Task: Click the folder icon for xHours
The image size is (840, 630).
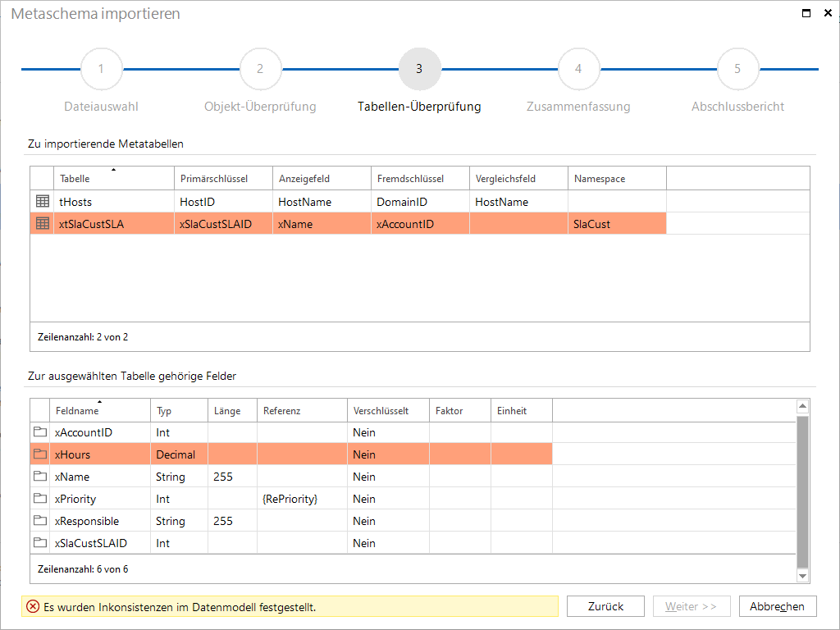Action: click(40, 454)
